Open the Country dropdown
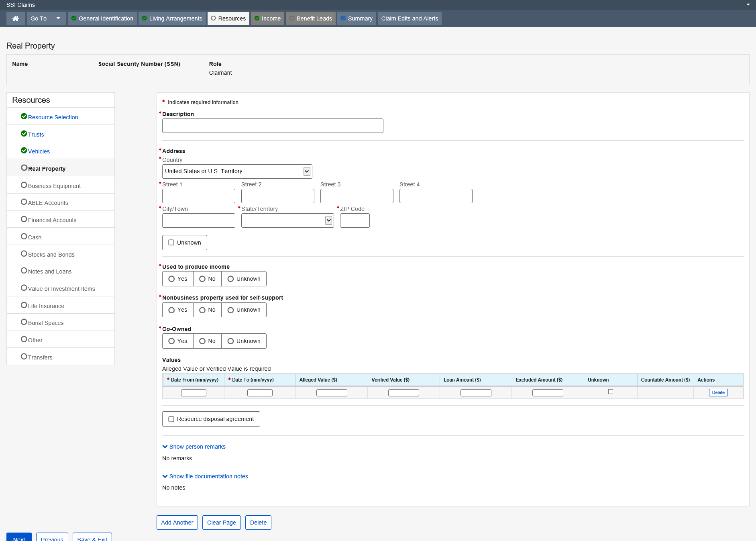This screenshot has width=756, height=541. pyautogui.click(x=237, y=171)
